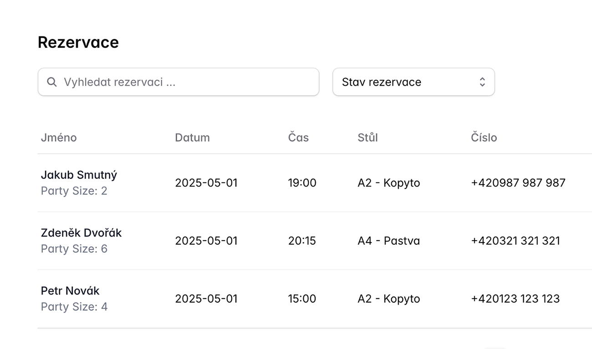Viewport: 592px width, 364px height.
Task: Click the Jméno column header
Action: click(x=59, y=137)
